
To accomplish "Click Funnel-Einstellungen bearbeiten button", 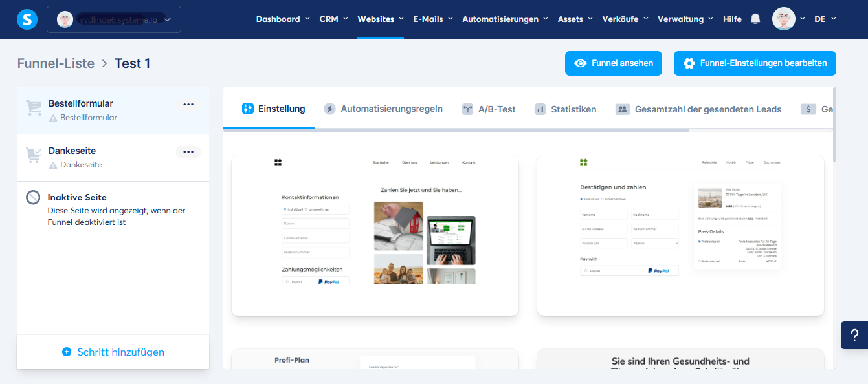I will tap(755, 63).
